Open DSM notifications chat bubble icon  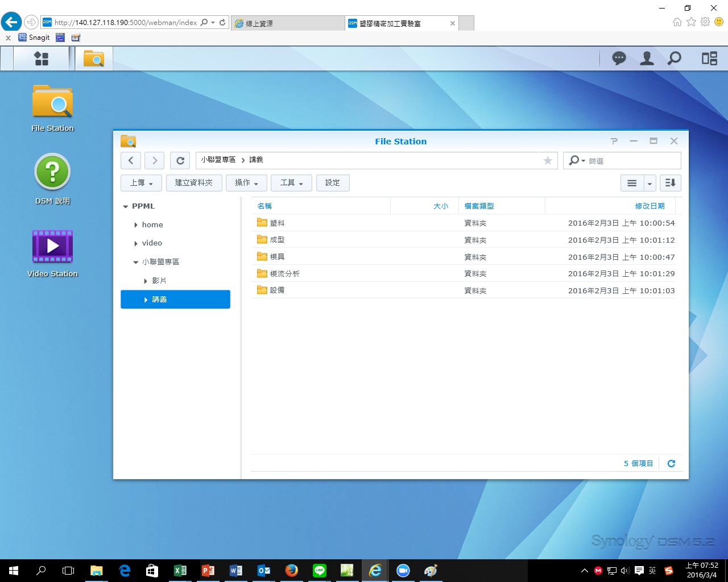pos(619,58)
